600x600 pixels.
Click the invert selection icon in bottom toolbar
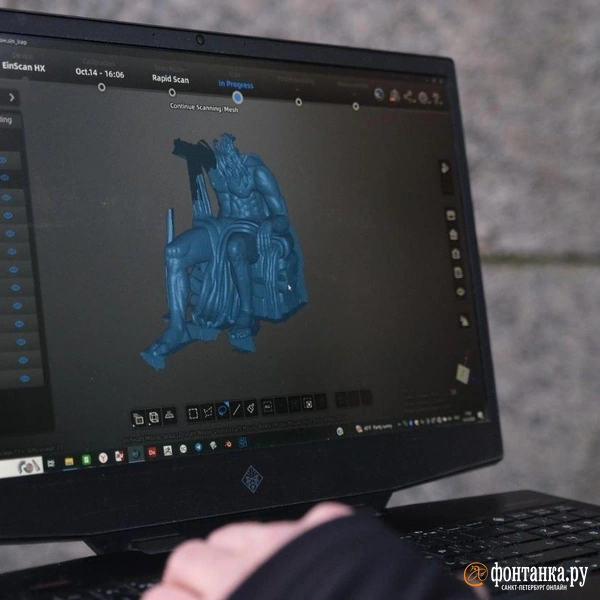pyautogui.click(x=308, y=403)
